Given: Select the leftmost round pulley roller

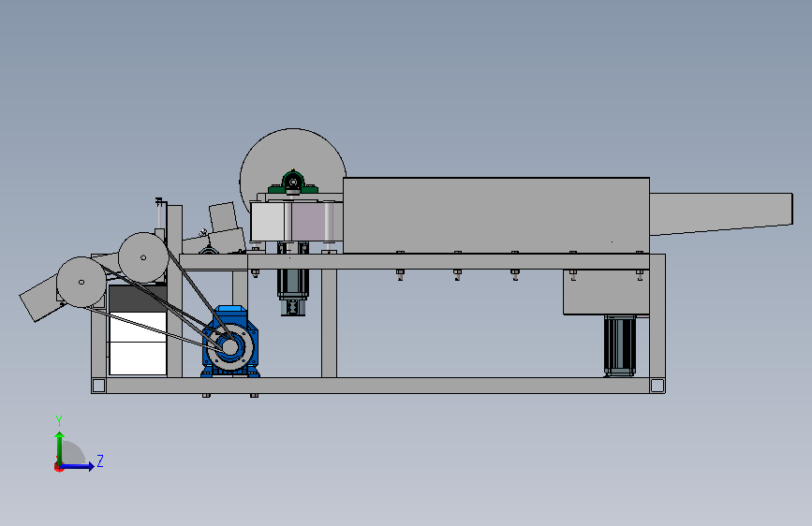Looking at the screenshot, I should [x=81, y=282].
